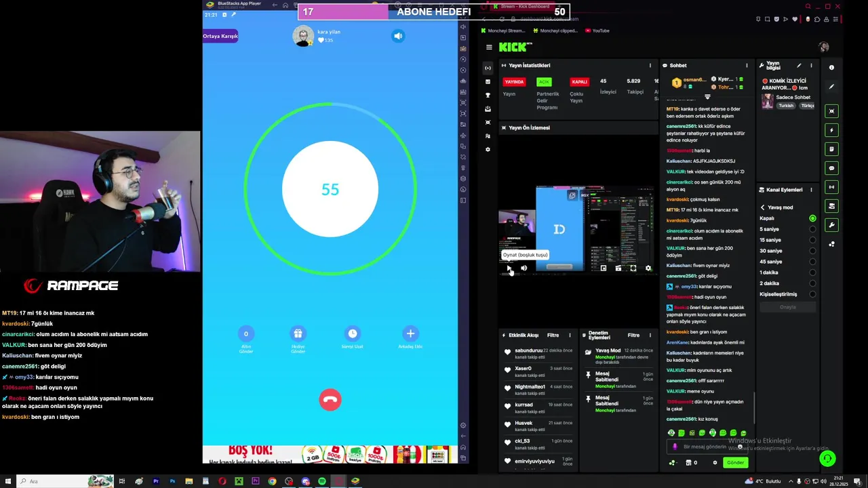The image size is (868, 488).
Task: Switch to the YouTube bookmark tab
Action: pyautogui.click(x=597, y=30)
